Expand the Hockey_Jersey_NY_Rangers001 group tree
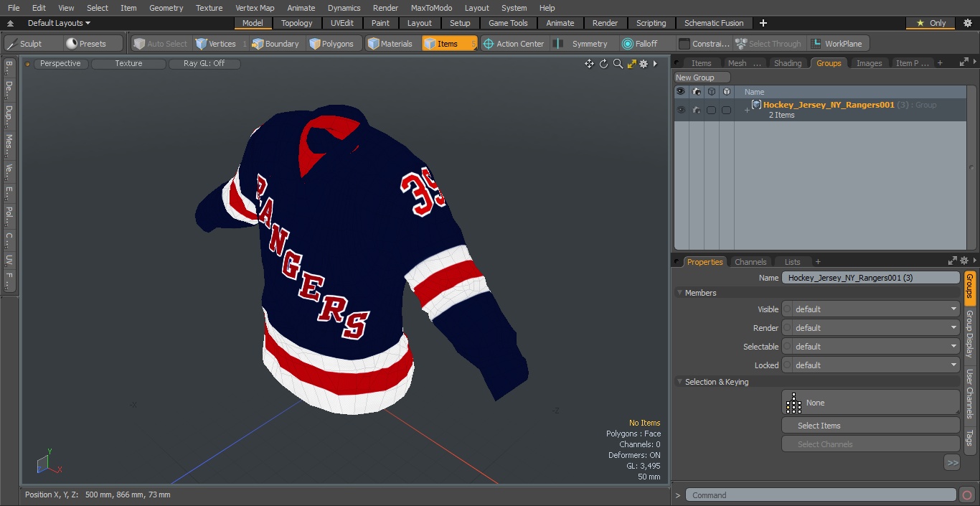980x506 pixels. tap(747, 111)
